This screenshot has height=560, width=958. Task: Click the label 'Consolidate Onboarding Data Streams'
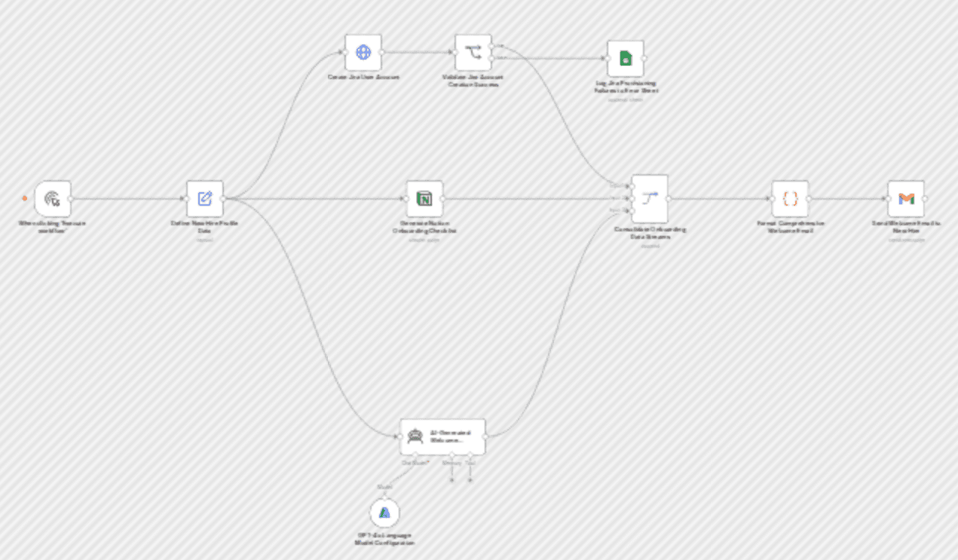pyautogui.click(x=650, y=233)
